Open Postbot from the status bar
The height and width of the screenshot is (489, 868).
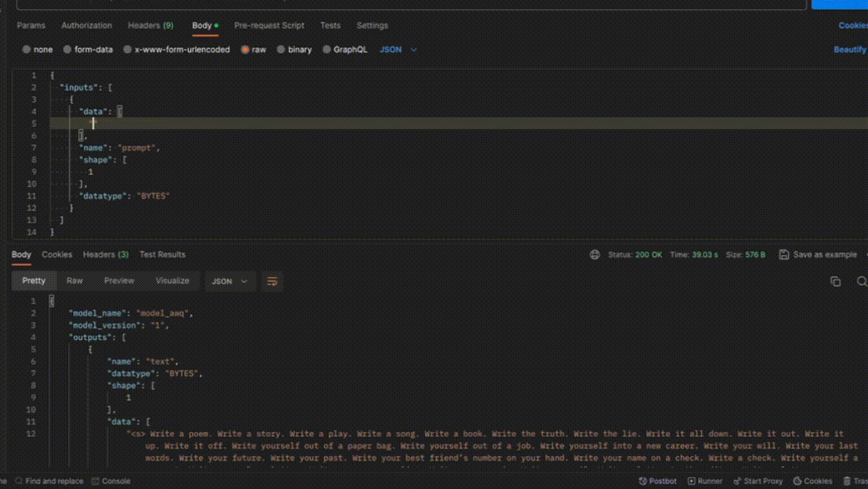tap(658, 481)
